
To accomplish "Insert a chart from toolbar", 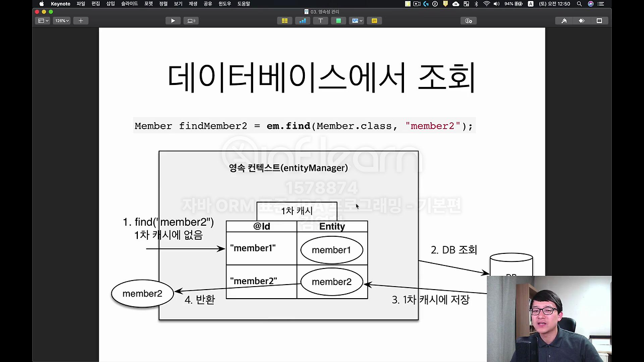I will [303, 21].
